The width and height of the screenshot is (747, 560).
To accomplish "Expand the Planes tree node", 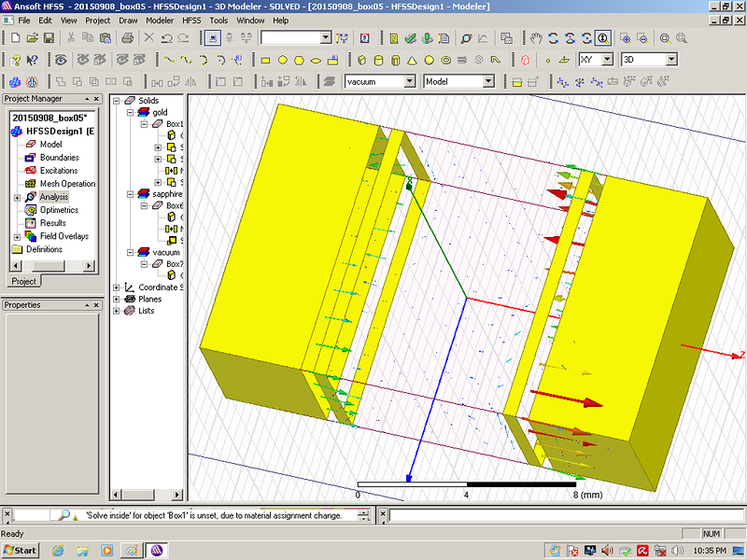I will click(x=117, y=300).
